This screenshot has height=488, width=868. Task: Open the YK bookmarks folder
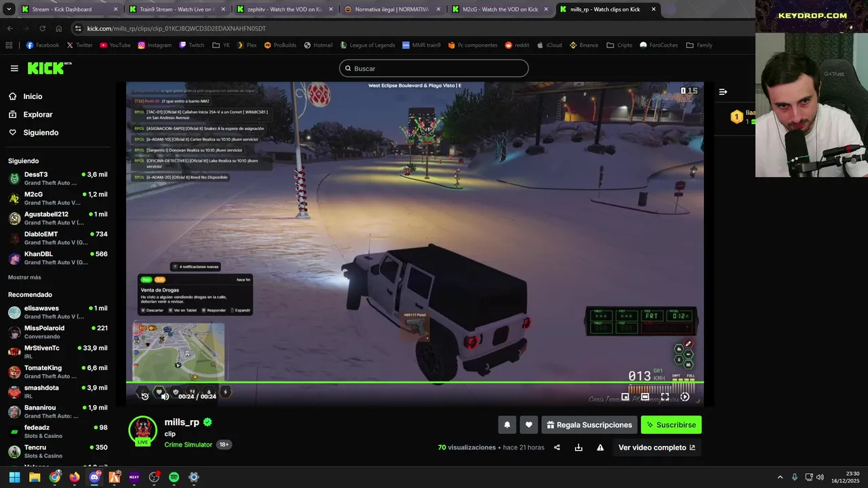(221, 45)
